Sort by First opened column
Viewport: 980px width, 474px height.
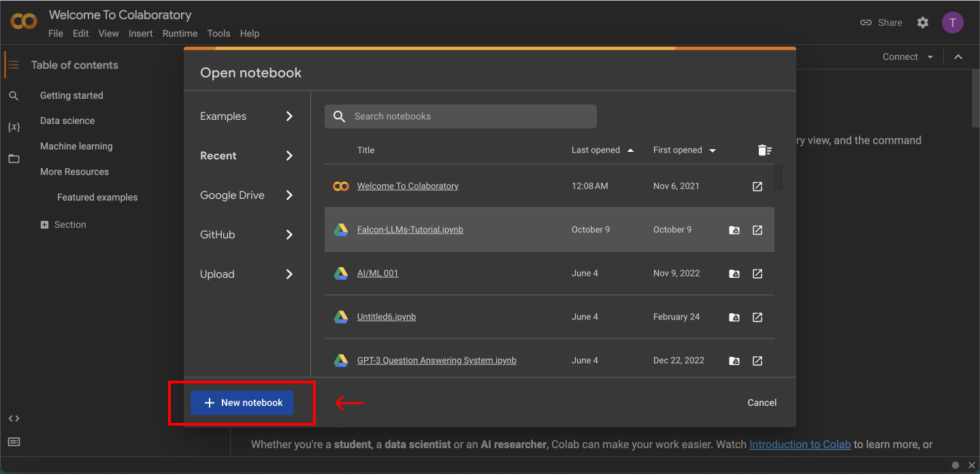pyautogui.click(x=685, y=150)
